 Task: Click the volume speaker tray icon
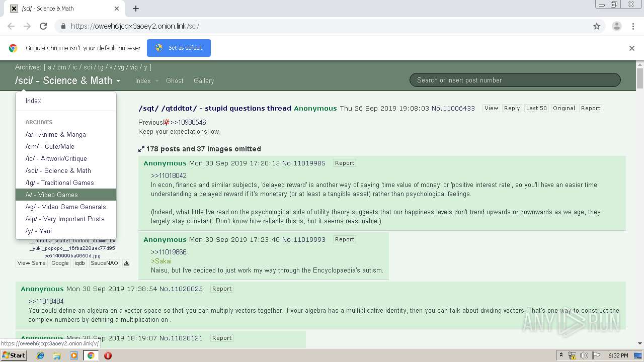coord(584,355)
